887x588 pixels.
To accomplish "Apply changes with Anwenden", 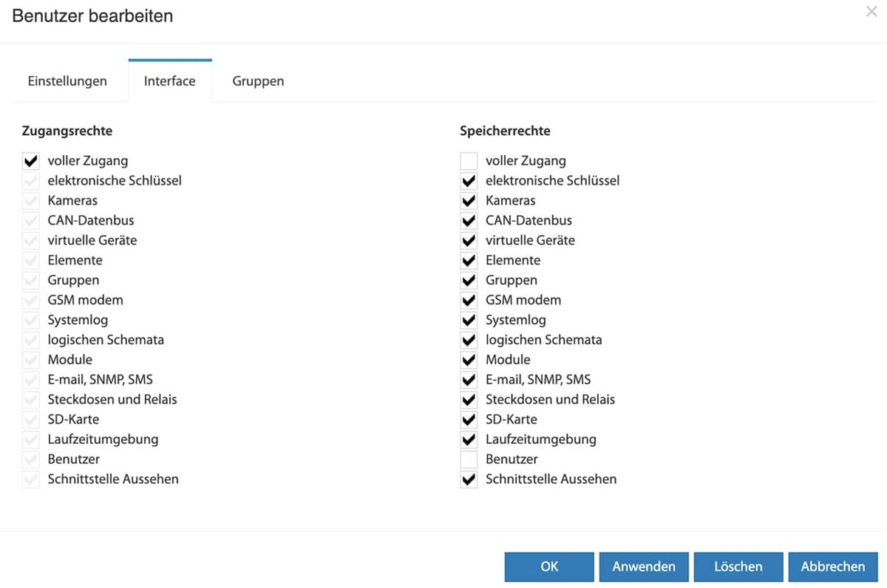I will pos(644,567).
